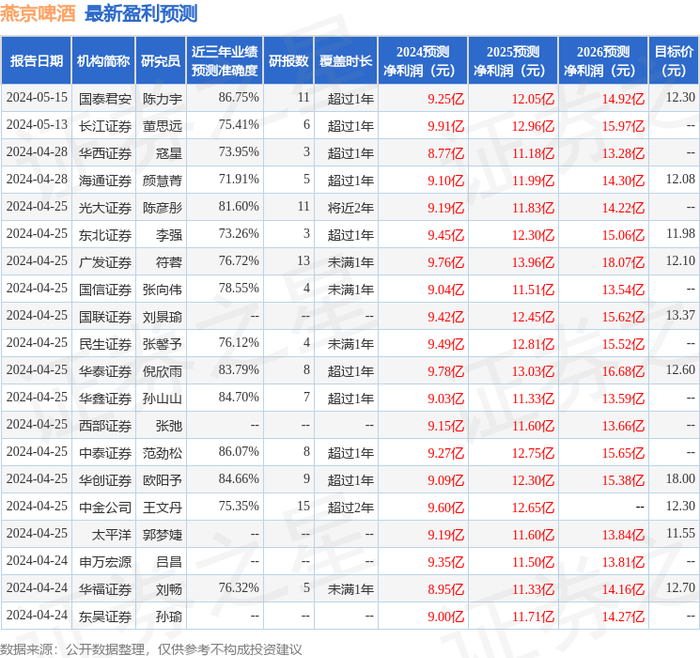Click the 机构简称 column header

(x=104, y=61)
